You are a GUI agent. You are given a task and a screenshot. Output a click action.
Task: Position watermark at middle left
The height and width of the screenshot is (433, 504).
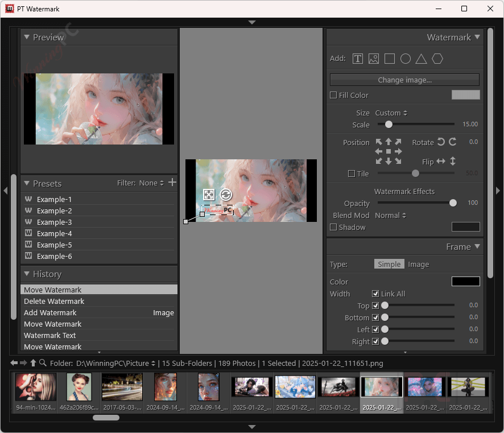(379, 151)
